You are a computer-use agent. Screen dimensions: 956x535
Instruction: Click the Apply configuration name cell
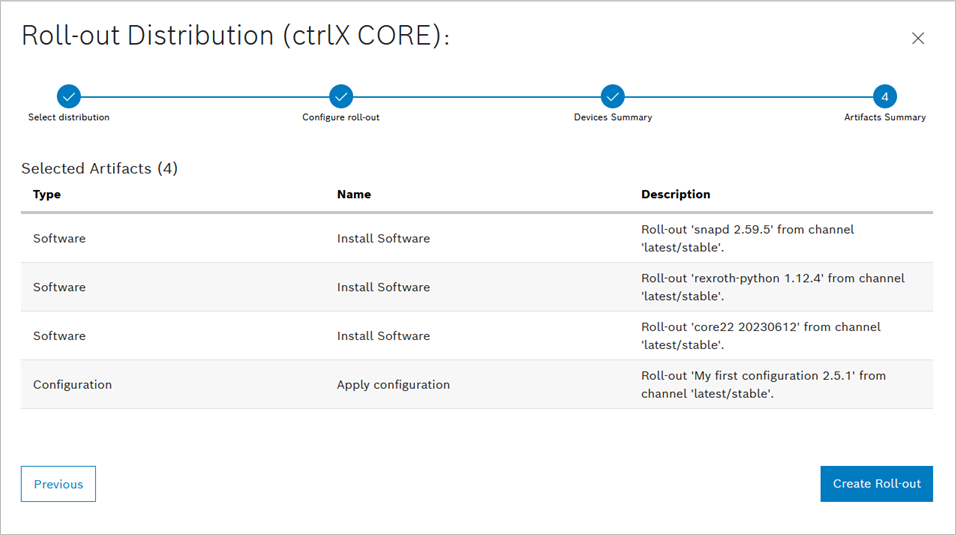[x=393, y=384]
